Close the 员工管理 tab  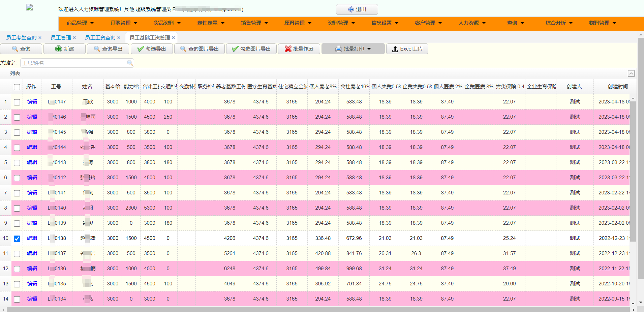pos(74,38)
